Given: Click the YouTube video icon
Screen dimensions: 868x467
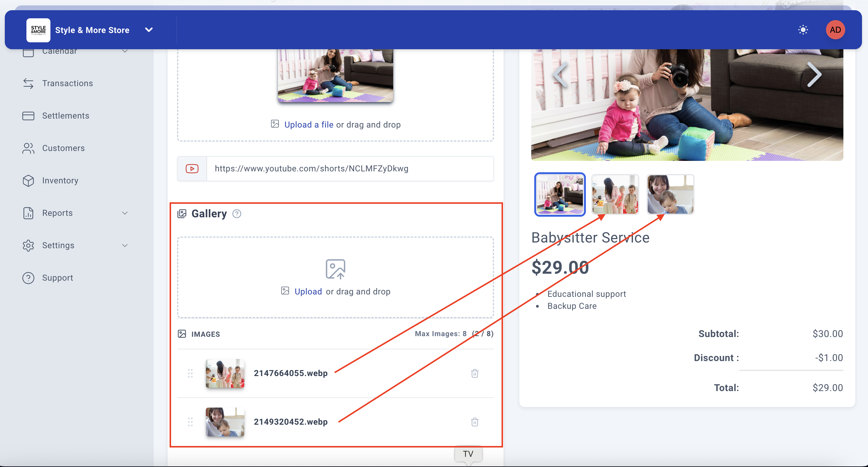Looking at the screenshot, I should 192,168.
